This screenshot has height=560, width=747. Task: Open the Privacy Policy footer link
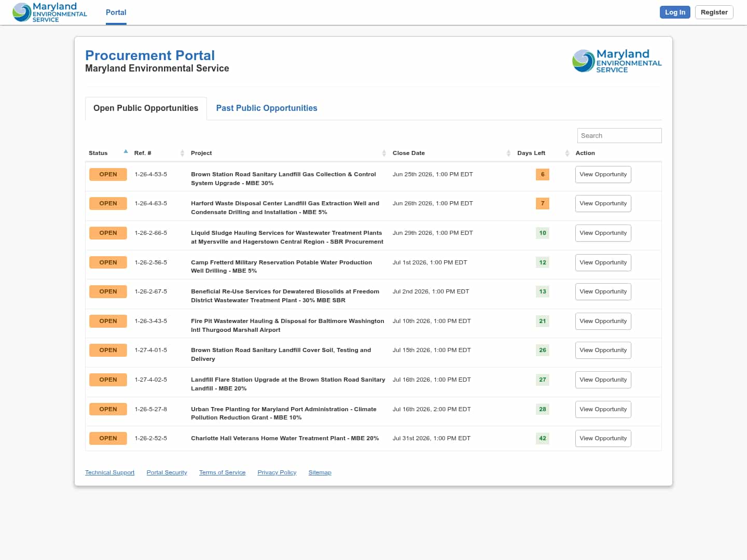point(277,473)
